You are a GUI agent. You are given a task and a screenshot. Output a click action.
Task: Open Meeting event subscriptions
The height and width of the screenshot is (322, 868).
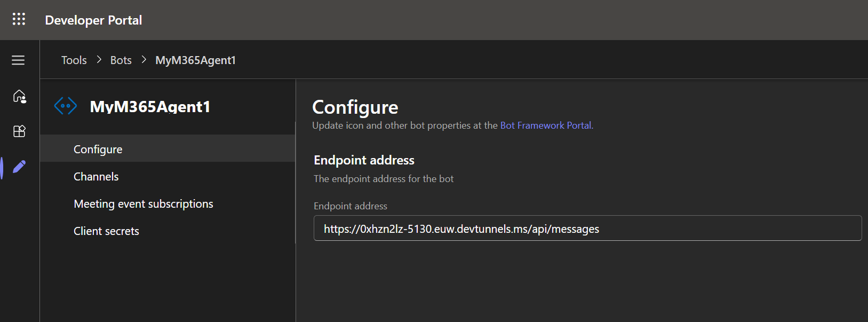tap(144, 204)
